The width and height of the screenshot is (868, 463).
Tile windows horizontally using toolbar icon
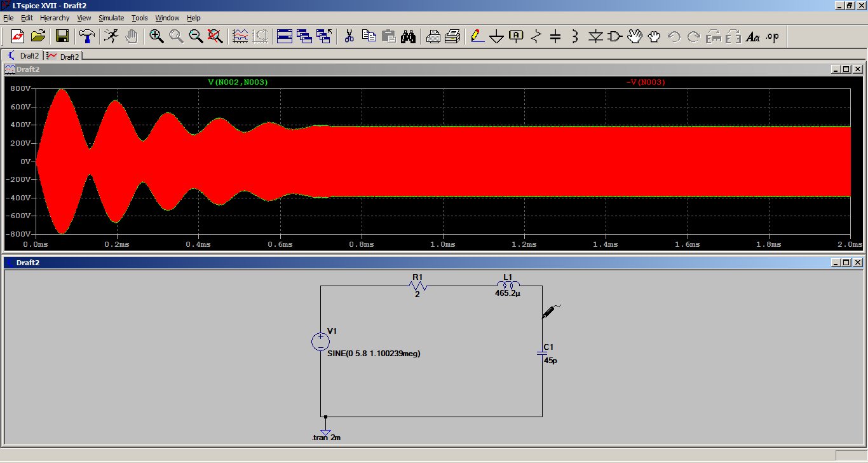[285, 36]
